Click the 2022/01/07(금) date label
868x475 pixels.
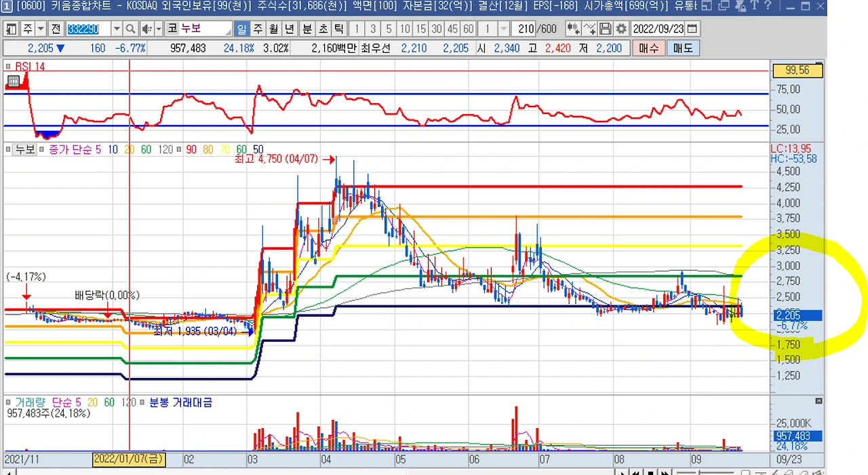tap(129, 459)
